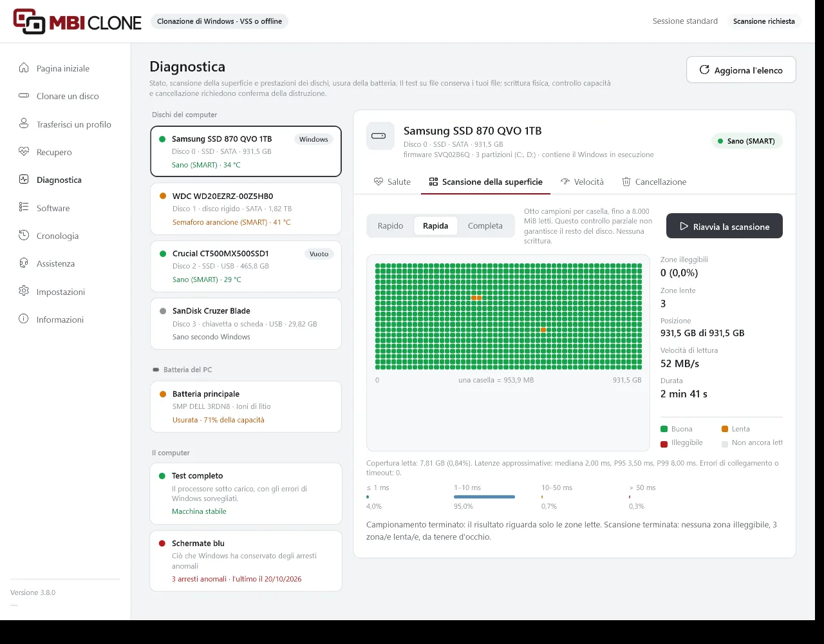The image size is (824, 644).
Task: Open the Cancellazione tab
Action: click(654, 182)
